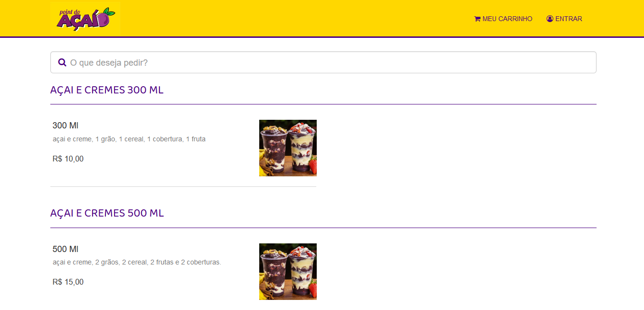
Task: Click the 300 Ml product card area
Action: click(x=184, y=149)
